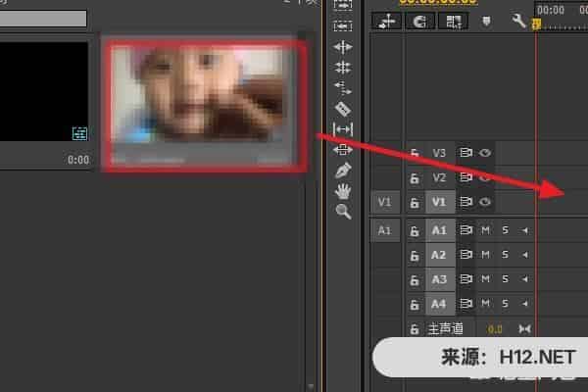Select the Rate Stretch tool
Viewport: 588px width, 392px height.
point(343,88)
